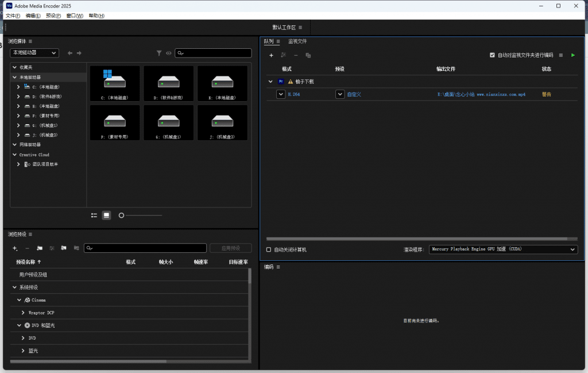This screenshot has height=373, width=588.
Task: Click the output file path link
Action: [481, 95]
